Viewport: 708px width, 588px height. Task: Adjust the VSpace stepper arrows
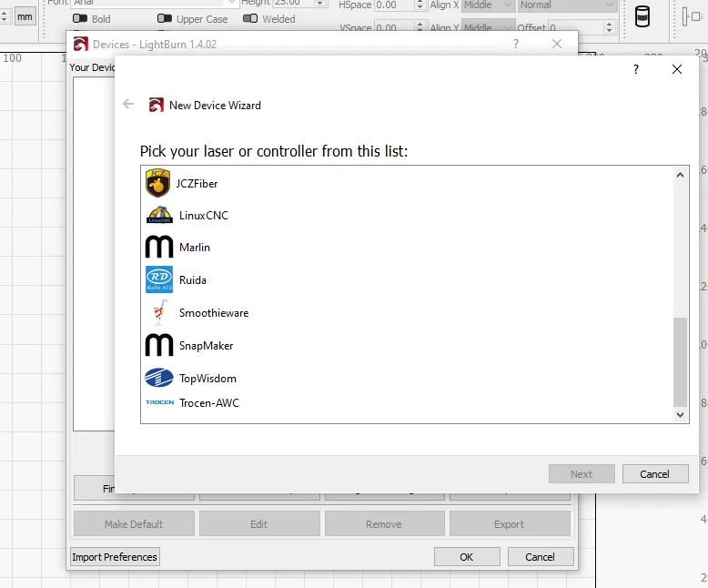click(x=420, y=26)
